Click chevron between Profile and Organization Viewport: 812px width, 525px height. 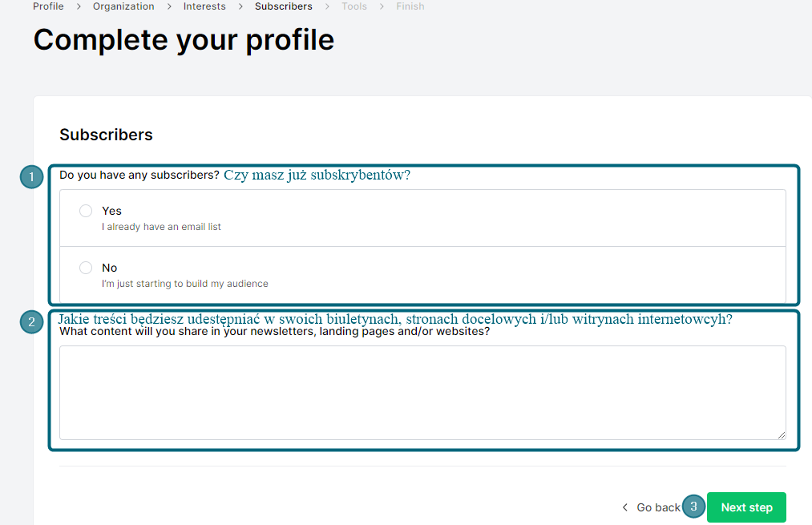[79, 6]
